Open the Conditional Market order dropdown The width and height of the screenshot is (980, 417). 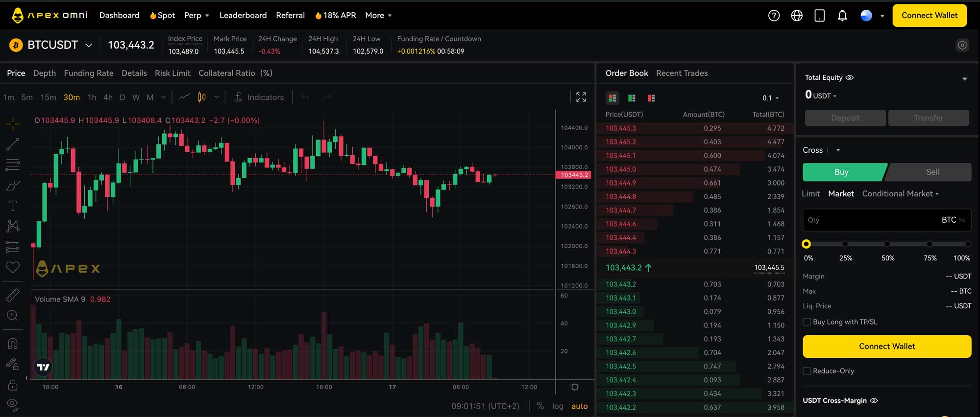tap(900, 194)
